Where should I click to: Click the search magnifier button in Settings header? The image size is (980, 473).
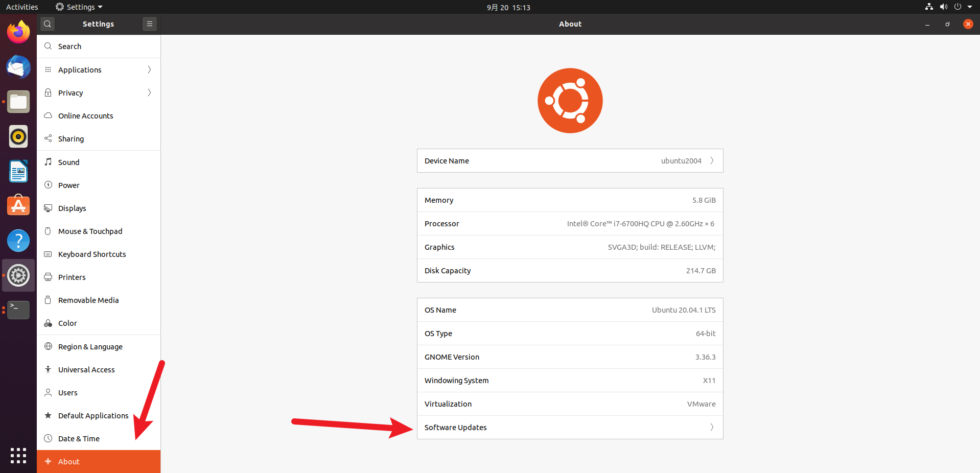48,24
